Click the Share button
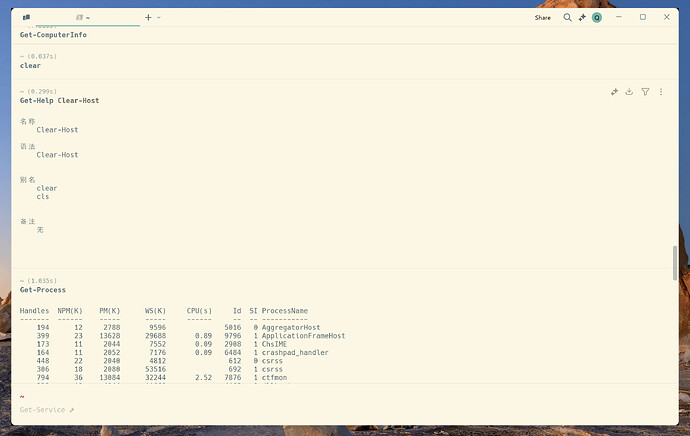Screen dimensions: 690x436 (x=543, y=18)
